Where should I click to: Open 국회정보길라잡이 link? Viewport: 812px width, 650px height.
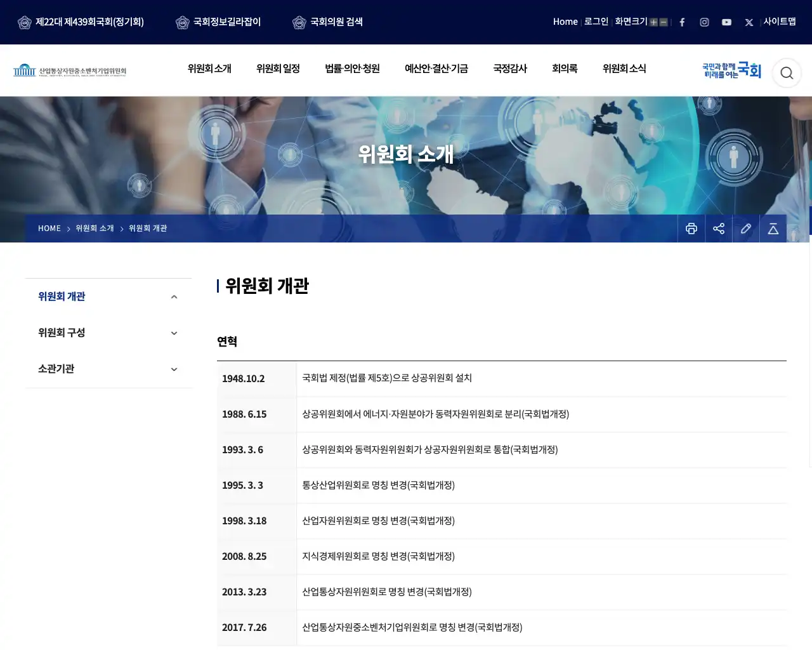click(x=227, y=22)
